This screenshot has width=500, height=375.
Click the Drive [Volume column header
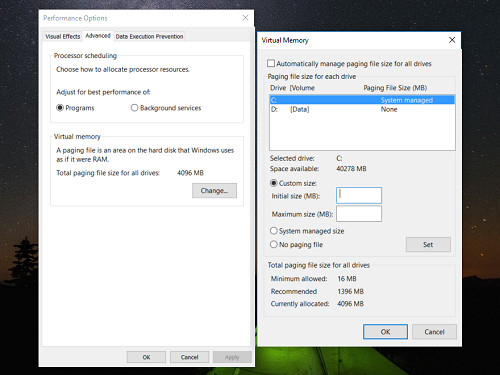pos(292,88)
